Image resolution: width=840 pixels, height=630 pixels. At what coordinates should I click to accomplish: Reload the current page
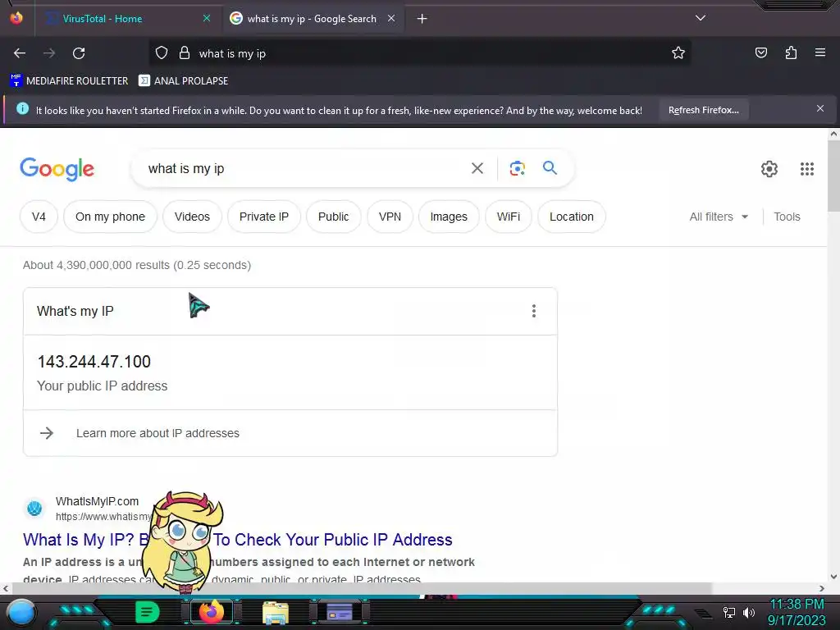point(79,53)
